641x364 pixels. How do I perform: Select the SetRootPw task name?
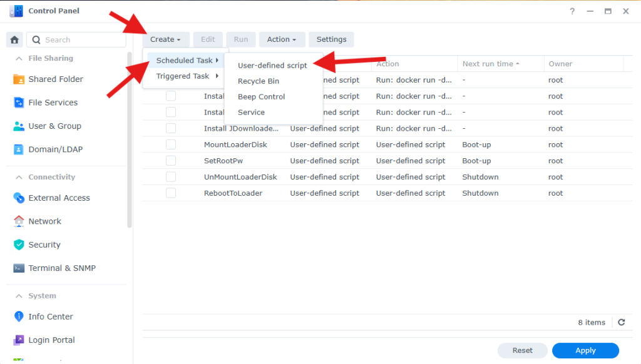[223, 161]
